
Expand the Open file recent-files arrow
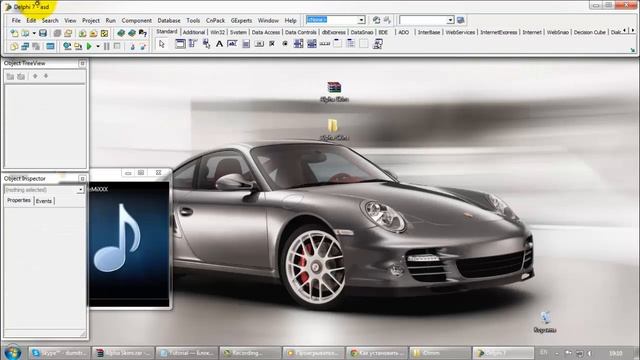pos(34,33)
